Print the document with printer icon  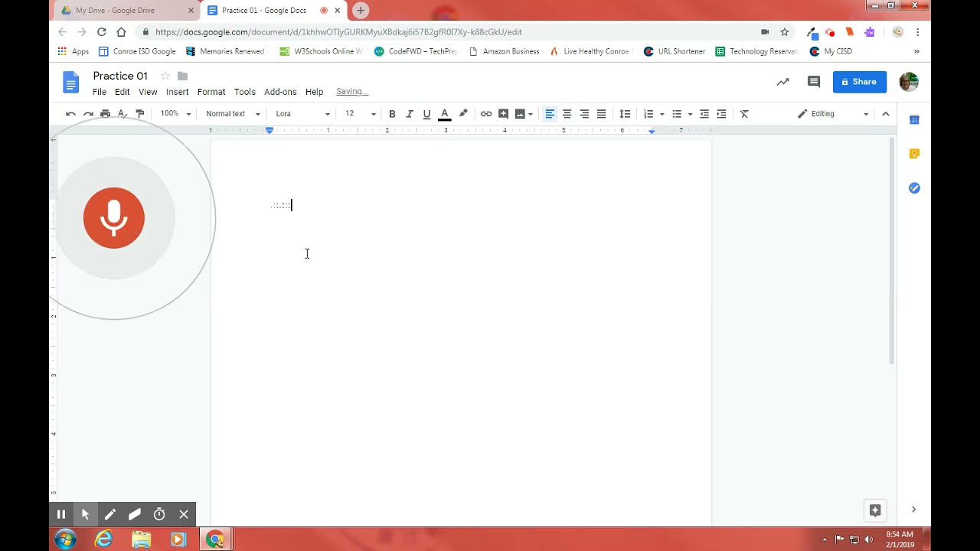coord(106,114)
